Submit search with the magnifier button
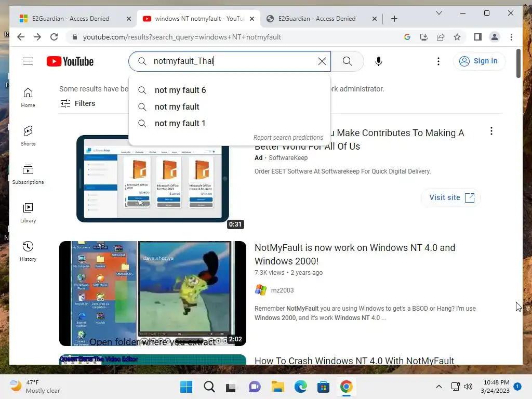This screenshot has width=532, height=399. [x=347, y=61]
